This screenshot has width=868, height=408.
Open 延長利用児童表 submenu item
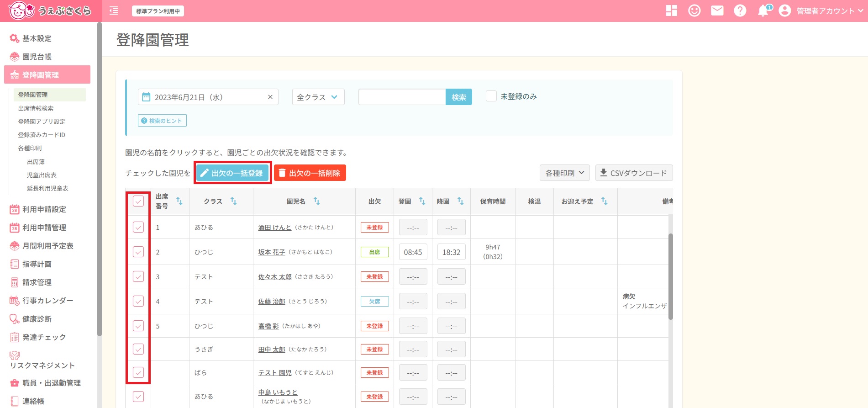coord(47,188)
